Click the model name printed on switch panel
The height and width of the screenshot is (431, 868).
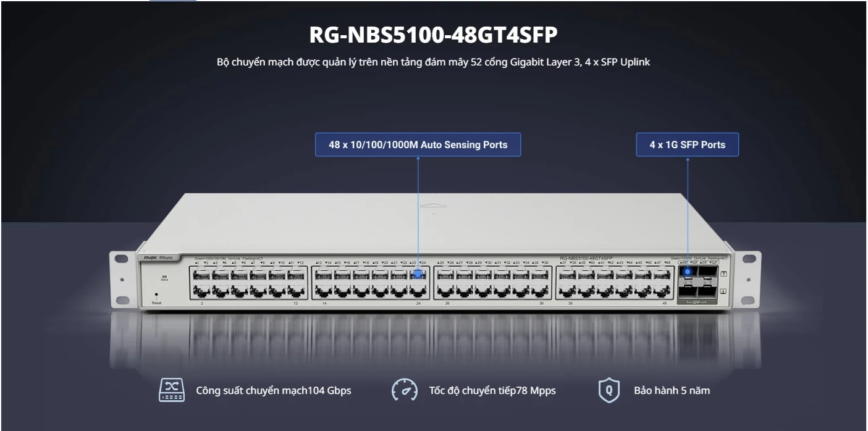586,257
